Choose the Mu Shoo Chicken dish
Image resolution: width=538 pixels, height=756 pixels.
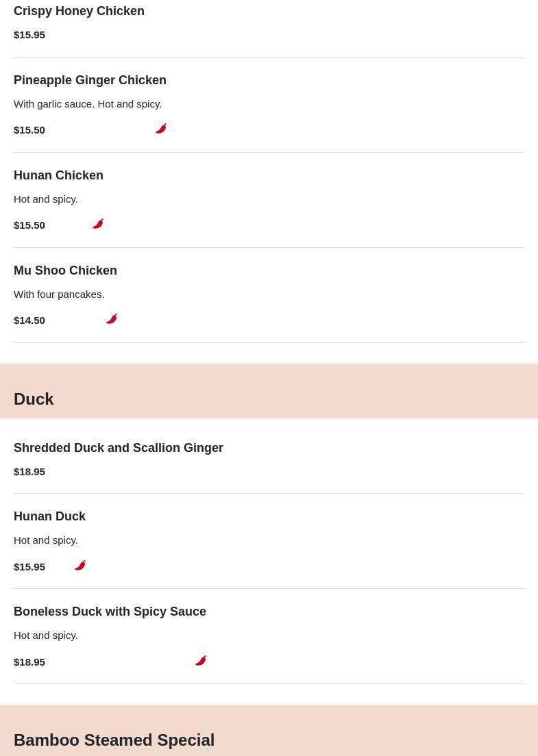65,270
